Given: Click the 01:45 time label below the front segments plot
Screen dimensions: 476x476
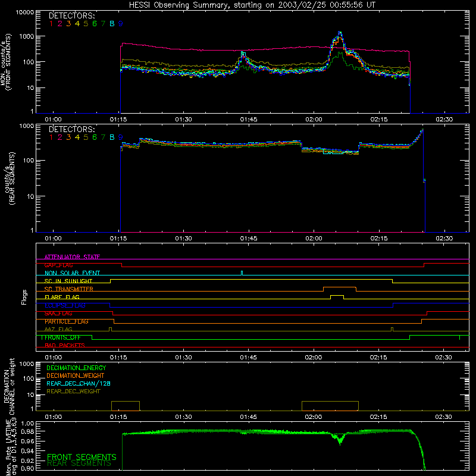Looking at the screenshot, I should click(x=249, y=120).
